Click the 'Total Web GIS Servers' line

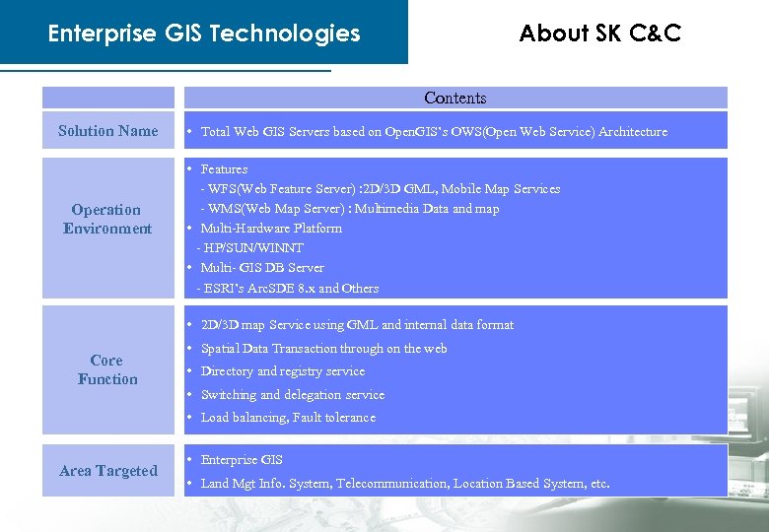point(434,131)
